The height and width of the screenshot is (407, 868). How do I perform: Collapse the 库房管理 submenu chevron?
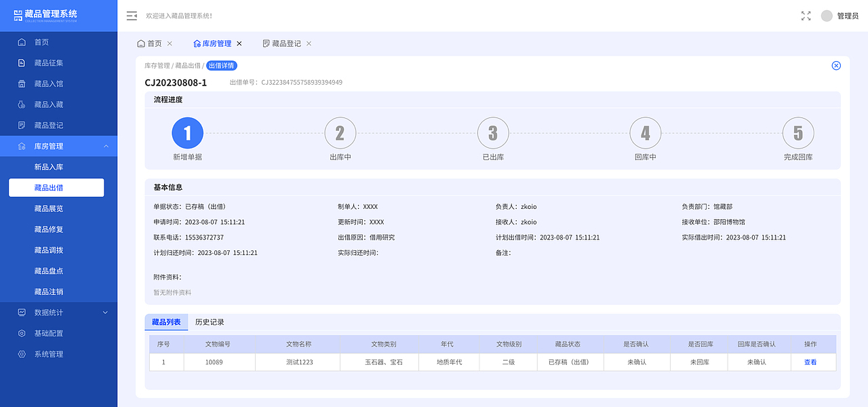point(105,145)
